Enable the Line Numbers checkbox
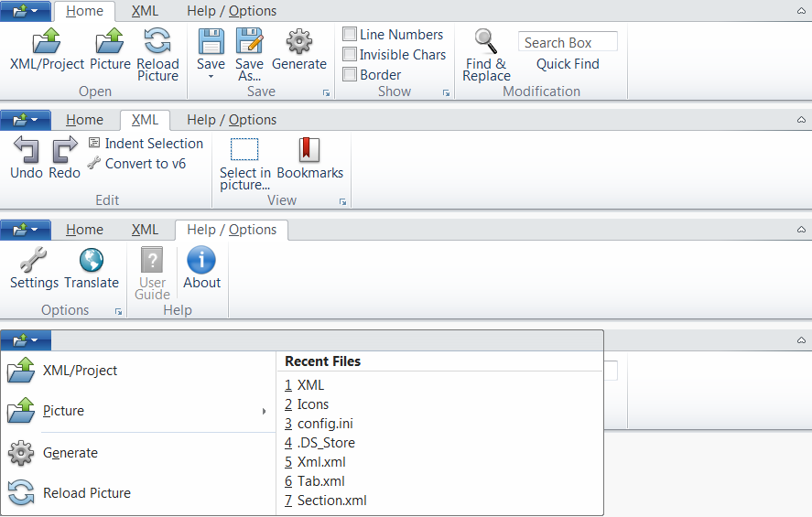Screen dimensions: 812x517 [x=350, y=35]
